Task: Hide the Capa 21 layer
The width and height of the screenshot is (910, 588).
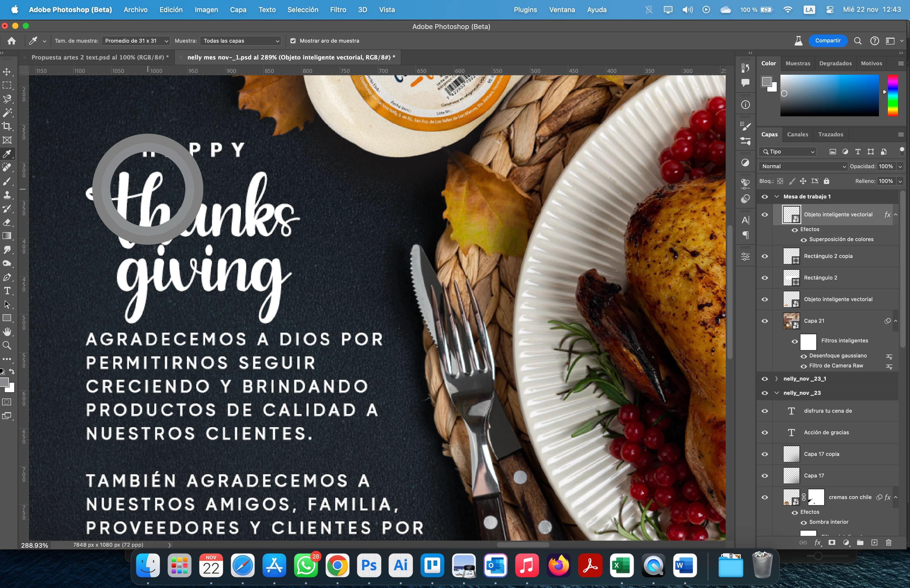Action: coord(764,321)
